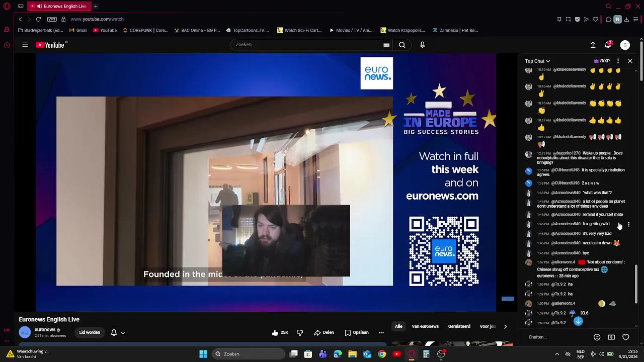Open the 75XP crown points badge

coord(602,61)
